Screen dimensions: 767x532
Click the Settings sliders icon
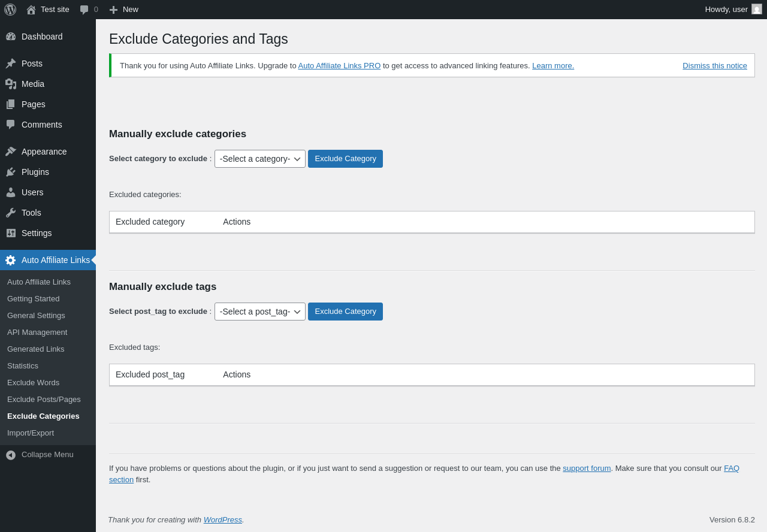click(x=11, y=233)
